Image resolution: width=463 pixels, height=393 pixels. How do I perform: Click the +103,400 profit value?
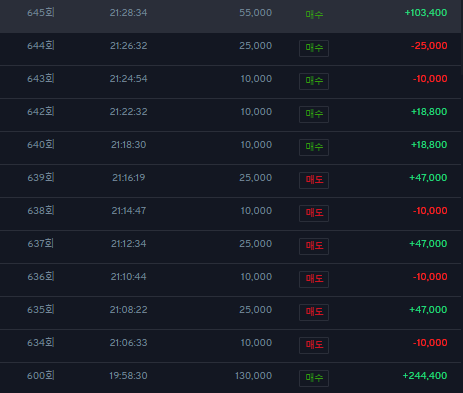(x=426, y=13)
